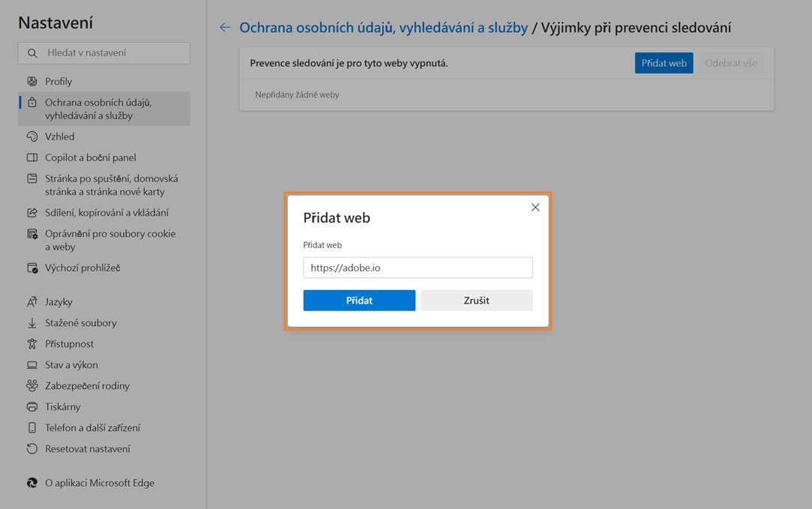Open Jazyky settings icon
The height and width of the screenshot is (509, 812).
coord(31,301)
